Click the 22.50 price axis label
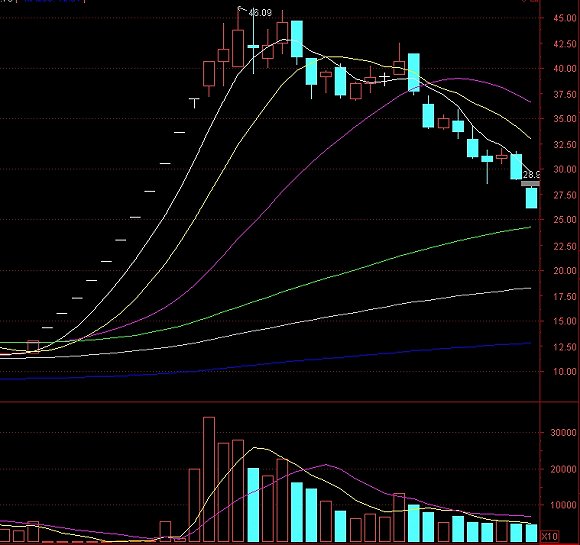The height and width of the screenshot is (545, 580). [565, 246]
